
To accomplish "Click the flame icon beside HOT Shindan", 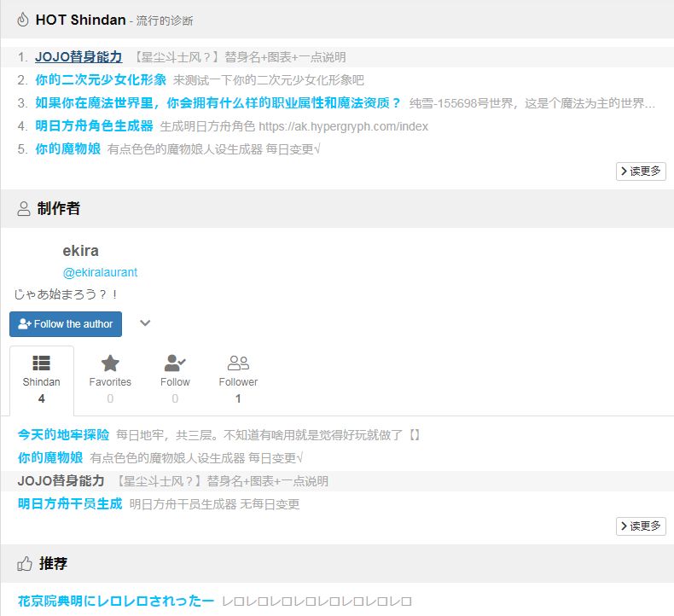I will 23,20.
